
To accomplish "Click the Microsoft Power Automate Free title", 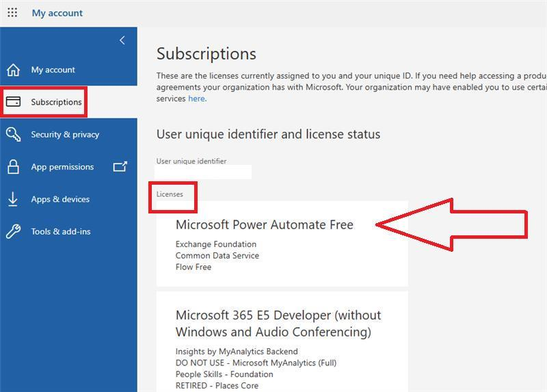I will 265,224.
